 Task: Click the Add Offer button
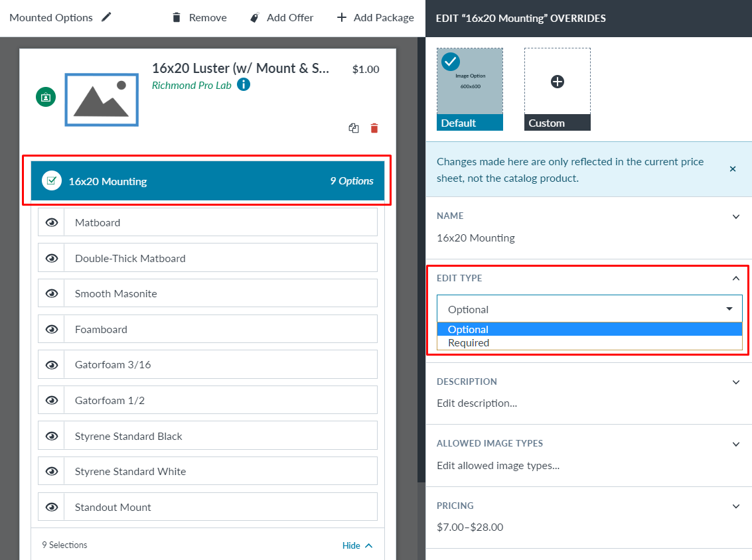281,18
